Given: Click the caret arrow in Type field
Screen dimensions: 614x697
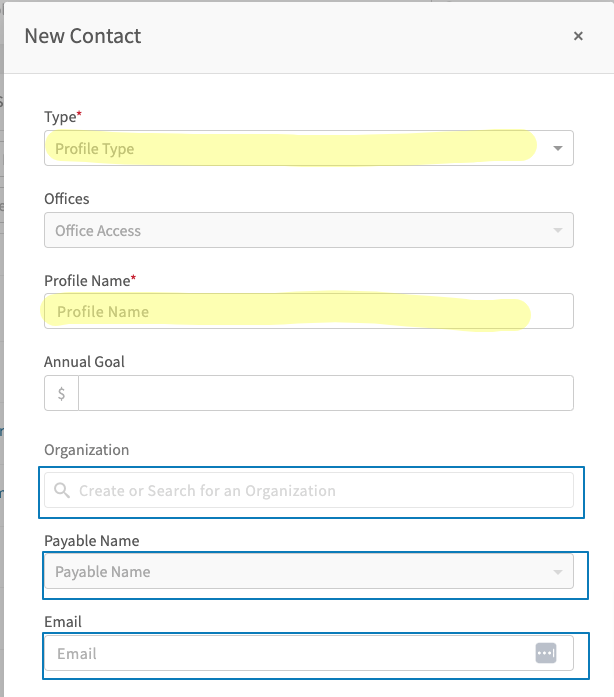Looking at the screenshot, I should (x=558, y=148).
